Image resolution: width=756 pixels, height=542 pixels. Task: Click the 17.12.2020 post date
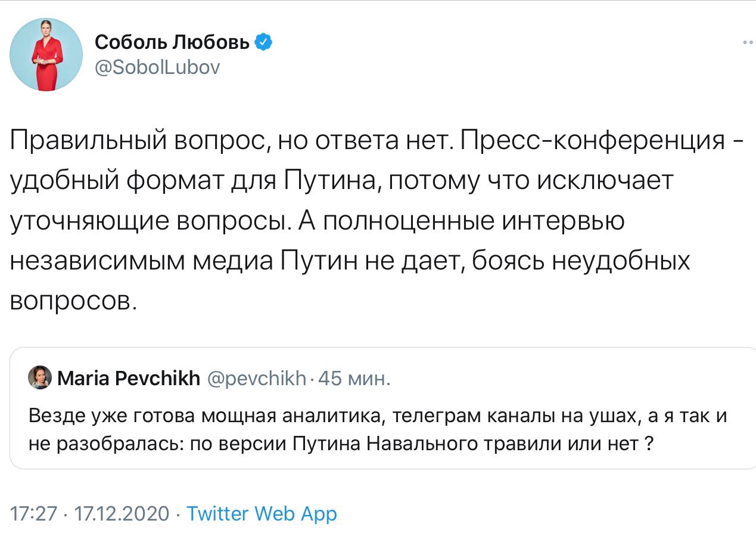pyautogui.click(x=120, y=514)
